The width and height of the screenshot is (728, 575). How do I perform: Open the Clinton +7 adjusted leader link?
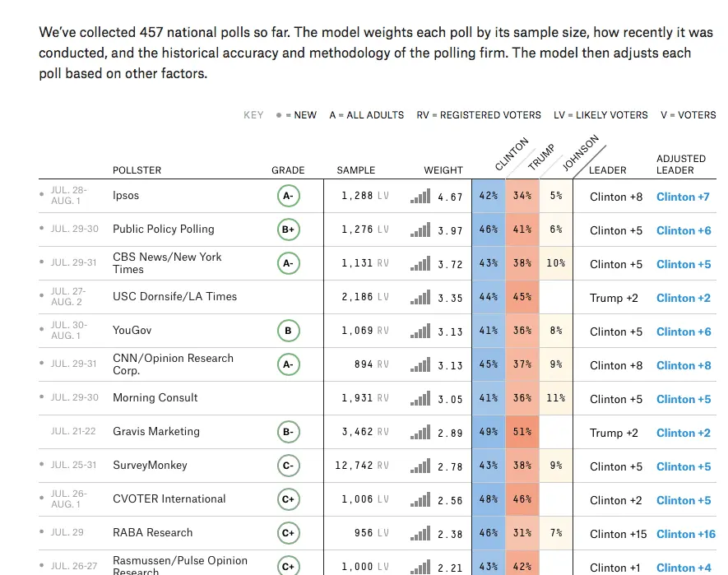[x=683, y=197]
